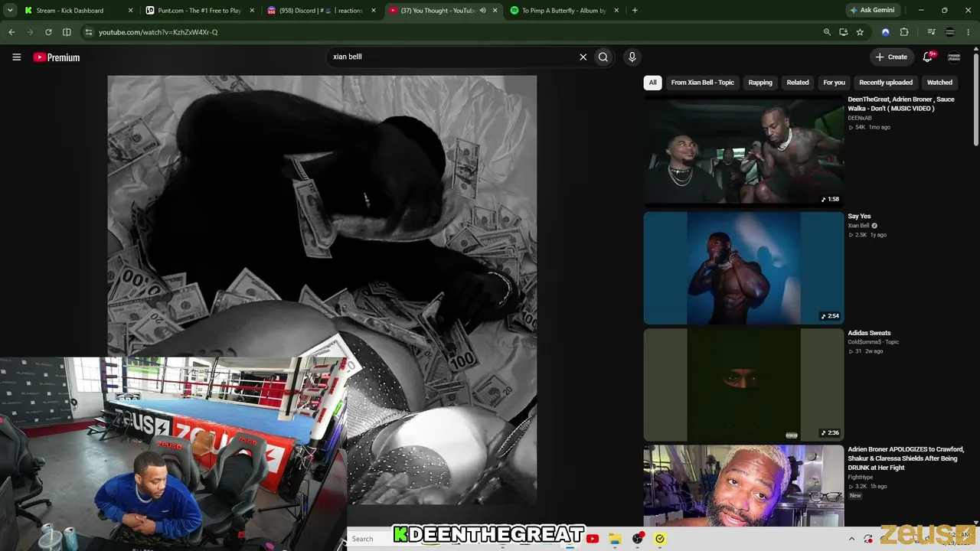Click the Adidas Sweats video title
Screen dimensions: 980x551
(x=869, y=333)
